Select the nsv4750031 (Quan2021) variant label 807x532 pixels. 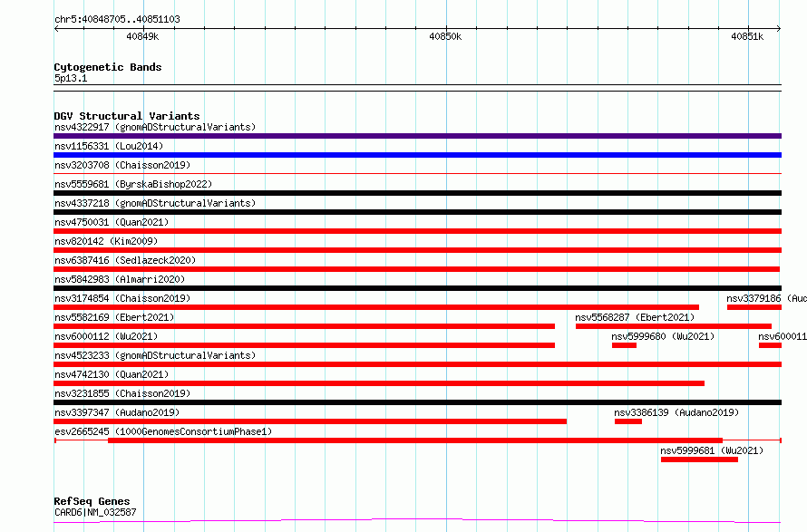pos(111,222)
